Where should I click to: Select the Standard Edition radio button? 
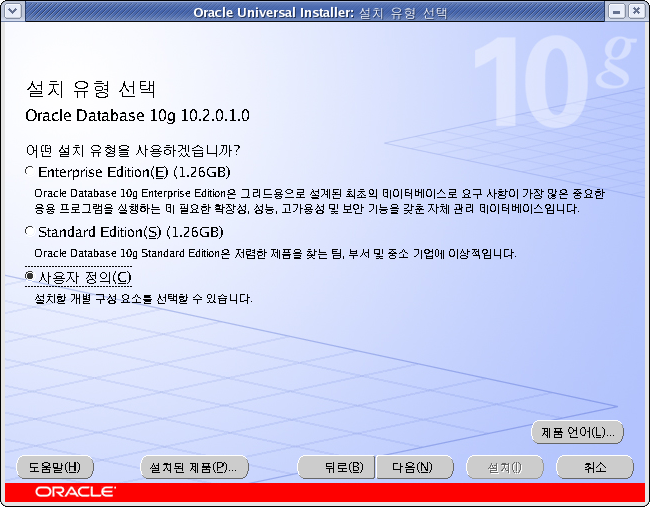pos(29,231)
